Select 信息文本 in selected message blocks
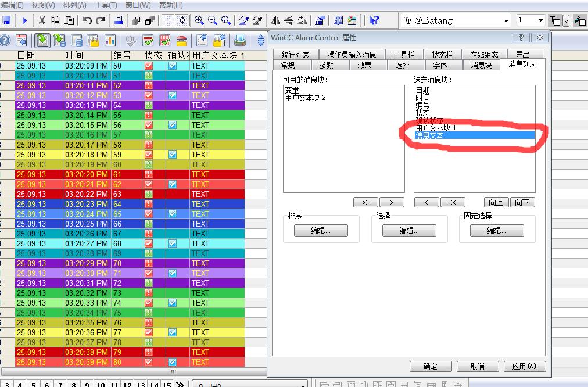Screen dimensions: 588x387 (x=475, y=135)
